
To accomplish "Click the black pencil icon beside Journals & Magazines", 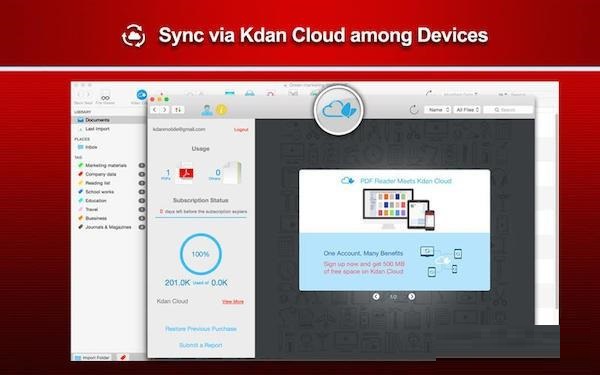I will [80, 227].
